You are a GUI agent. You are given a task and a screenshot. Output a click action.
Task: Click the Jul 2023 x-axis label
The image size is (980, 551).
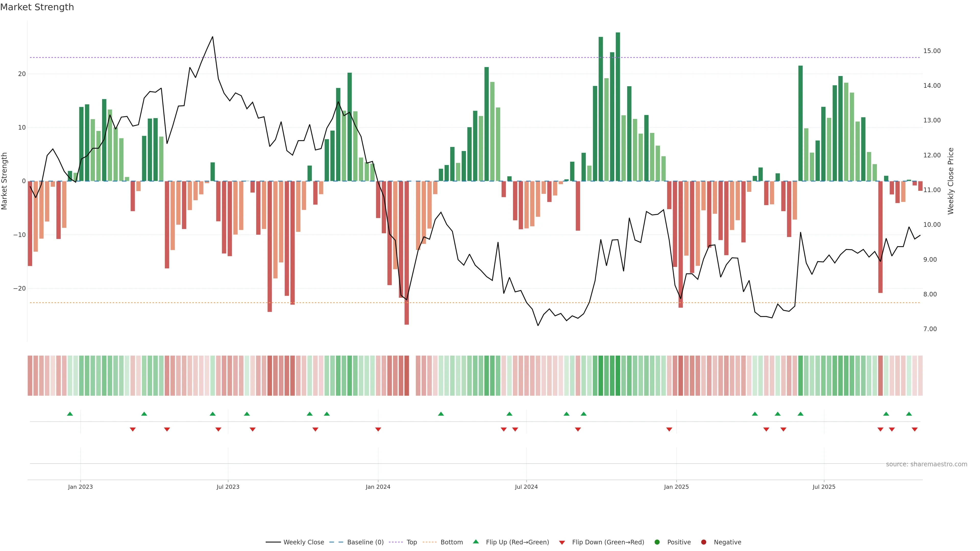228,487
